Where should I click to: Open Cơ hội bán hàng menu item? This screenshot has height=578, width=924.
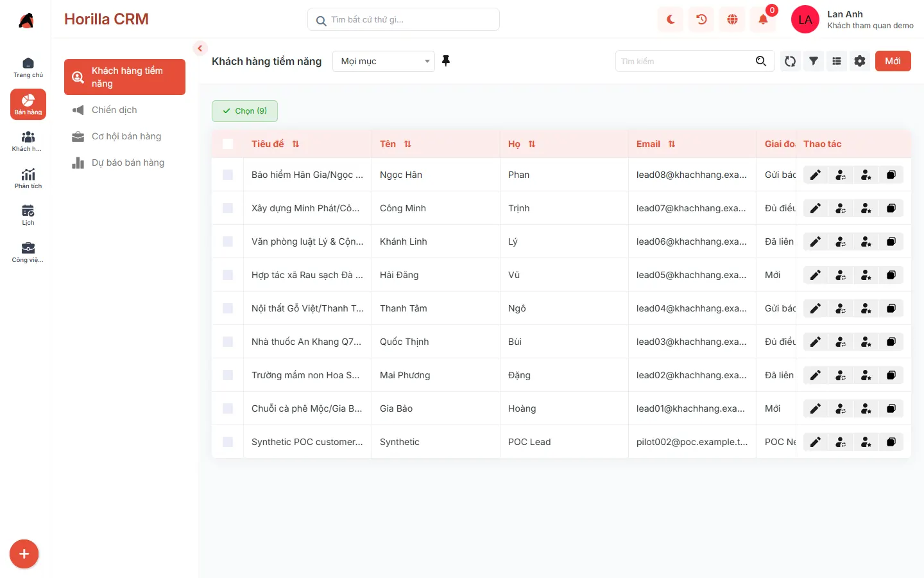[x=124, y=136]
